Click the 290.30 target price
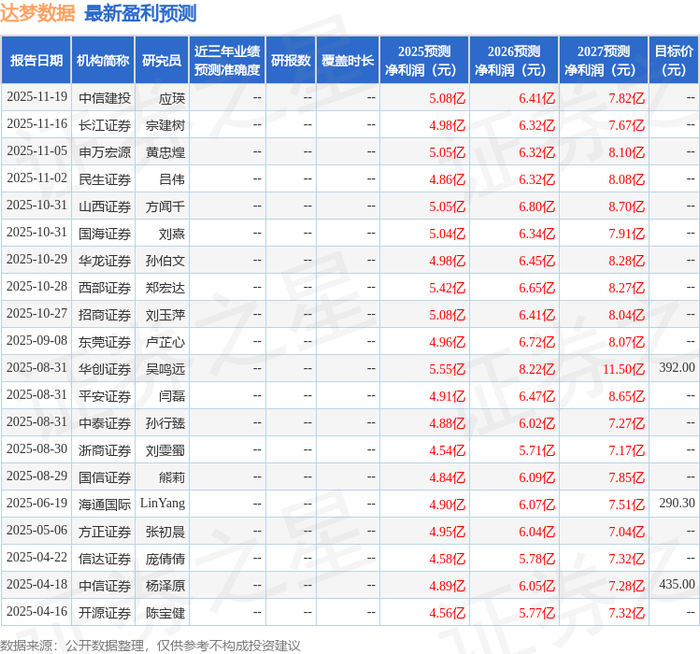The height and width of the screenshot is (654, 700). [x=677, y=503]
